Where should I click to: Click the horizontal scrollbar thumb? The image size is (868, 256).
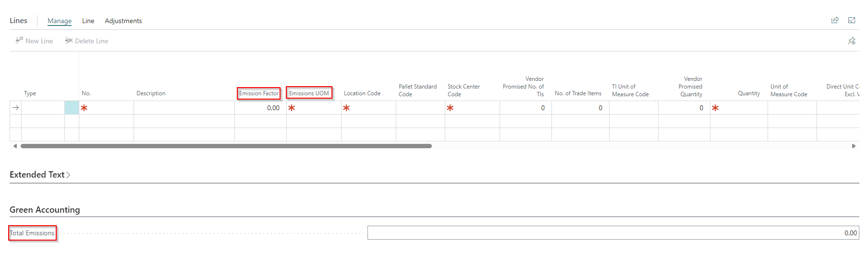(226, 146)
